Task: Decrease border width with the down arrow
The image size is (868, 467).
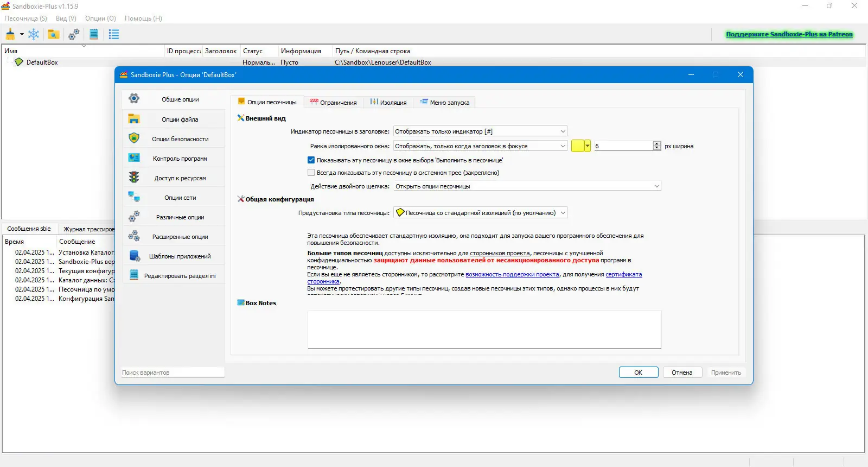Action: (x=657, y=148)
